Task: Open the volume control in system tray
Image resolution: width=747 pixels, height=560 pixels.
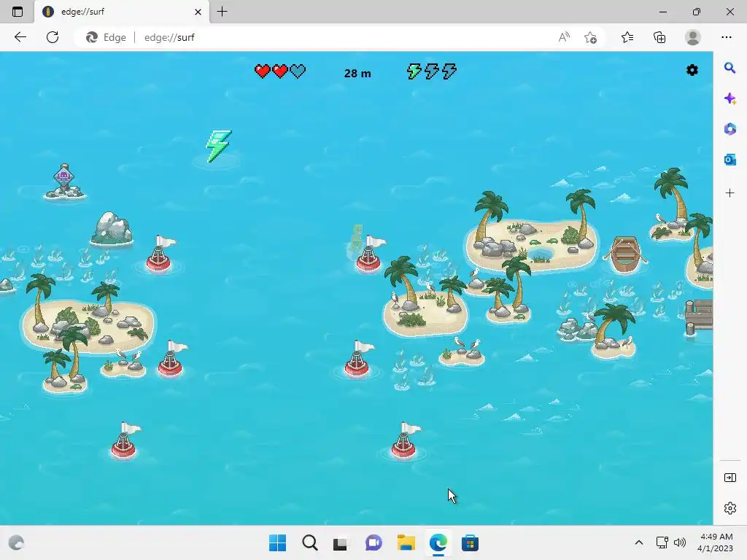Action: tap(680, 542)
